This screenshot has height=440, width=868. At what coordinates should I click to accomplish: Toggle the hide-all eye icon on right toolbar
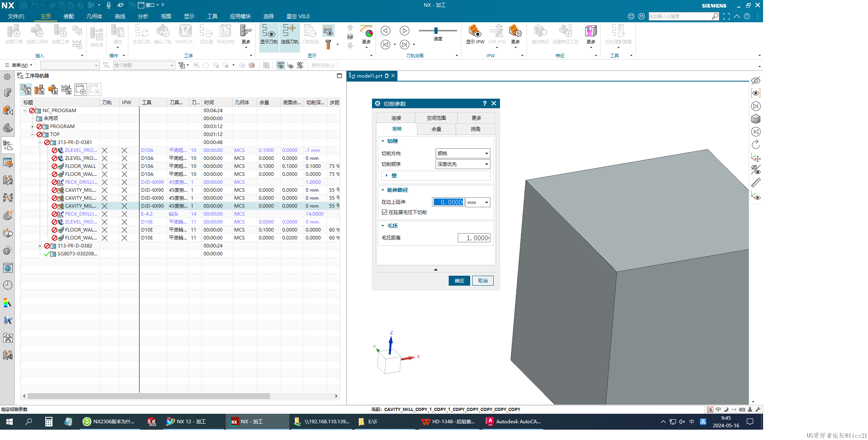(x=756, y=80)
